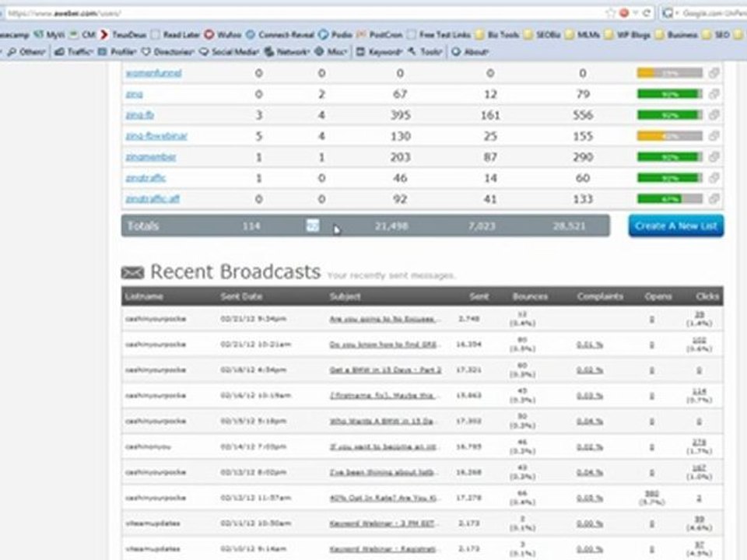Open the Misc toolbar menu
Viewport: 747px width, 560px height.
[331, 51]
